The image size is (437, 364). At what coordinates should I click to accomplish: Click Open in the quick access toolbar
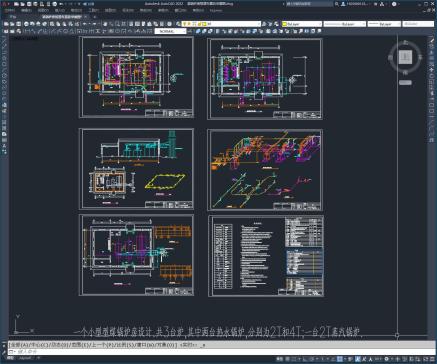22,4
